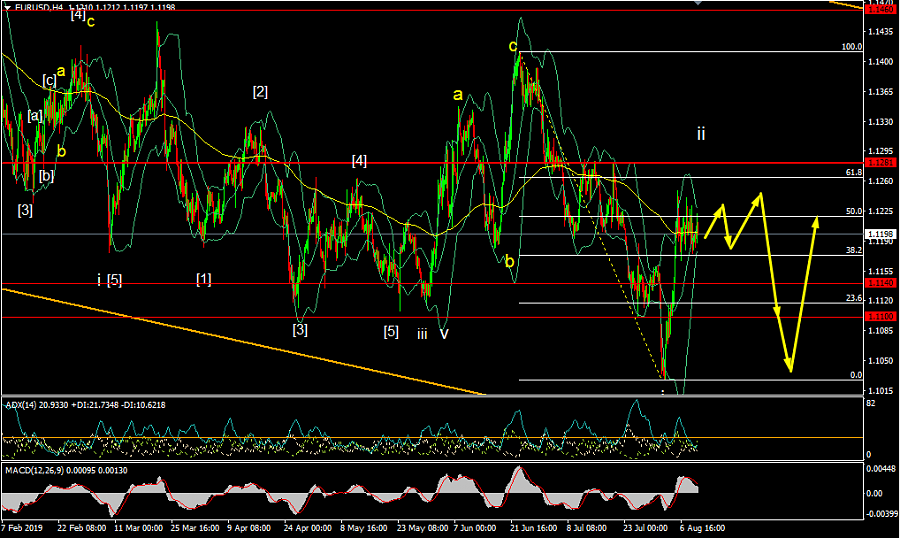900x538 pixels.
Task: Click the '21 Jun 16:00' time axis label
Action: click(x=532, y=527)
